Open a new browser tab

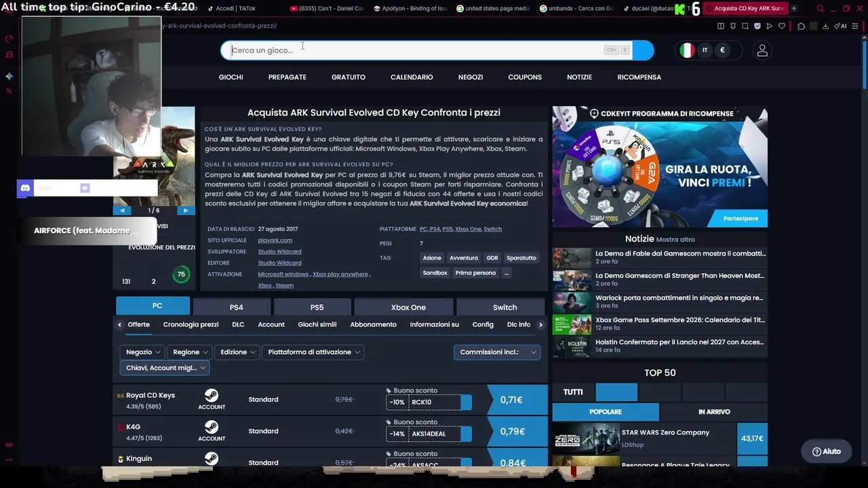pos(794,8)
